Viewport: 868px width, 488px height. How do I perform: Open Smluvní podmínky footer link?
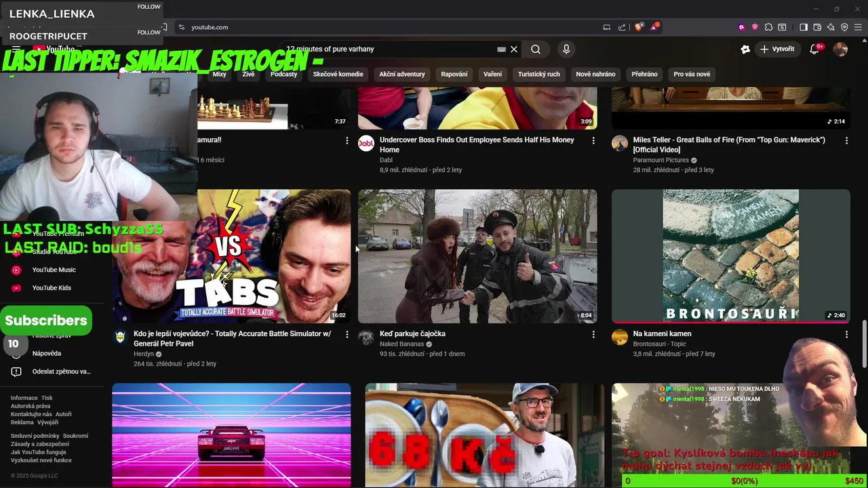click(35, 436)
